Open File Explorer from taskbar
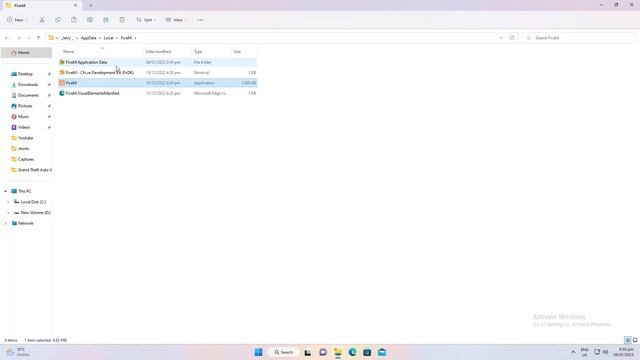This screenshot has height=360, width=640. tap(338, 352)
